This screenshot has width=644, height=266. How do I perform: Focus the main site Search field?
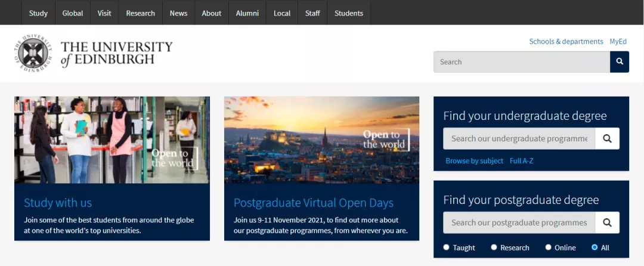tap(522, 61)
